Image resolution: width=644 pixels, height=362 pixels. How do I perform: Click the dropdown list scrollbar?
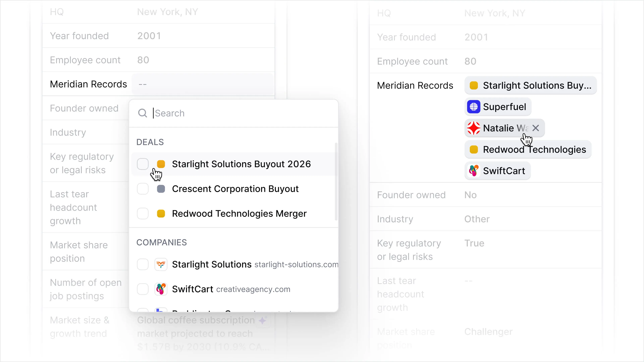[336, 182]
